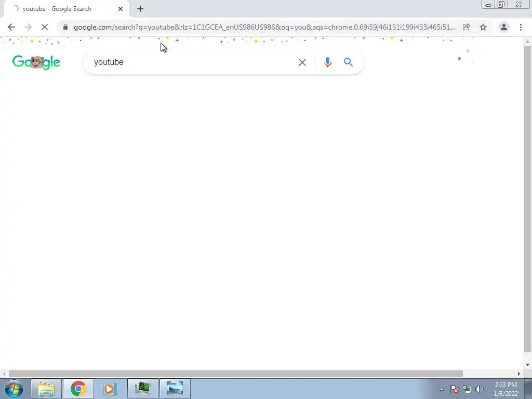
Task: Click the scroll down arrow
Action: (527, 365)
